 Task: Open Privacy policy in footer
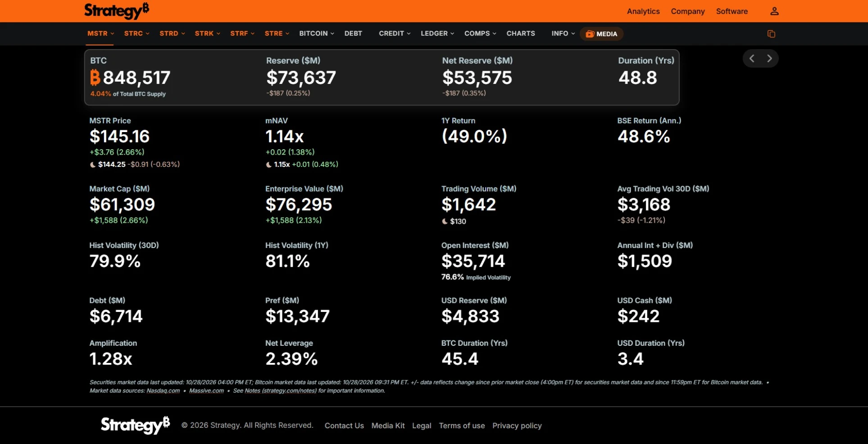pos(517,426)
